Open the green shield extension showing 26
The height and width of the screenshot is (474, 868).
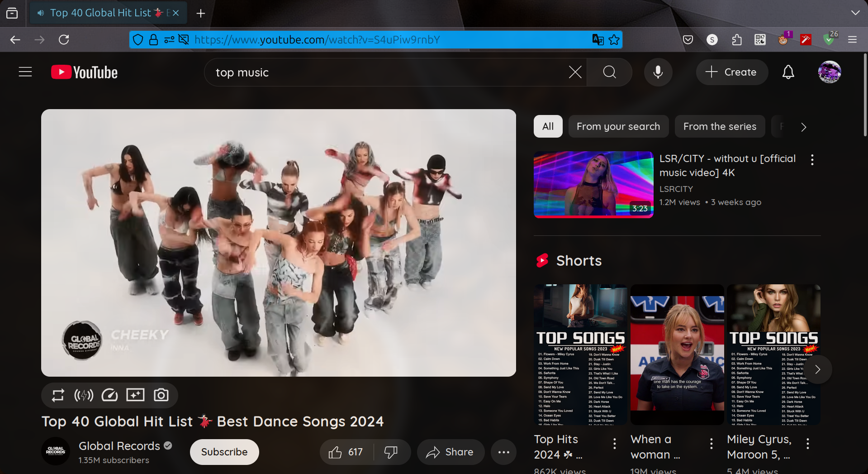click(830, 40)
